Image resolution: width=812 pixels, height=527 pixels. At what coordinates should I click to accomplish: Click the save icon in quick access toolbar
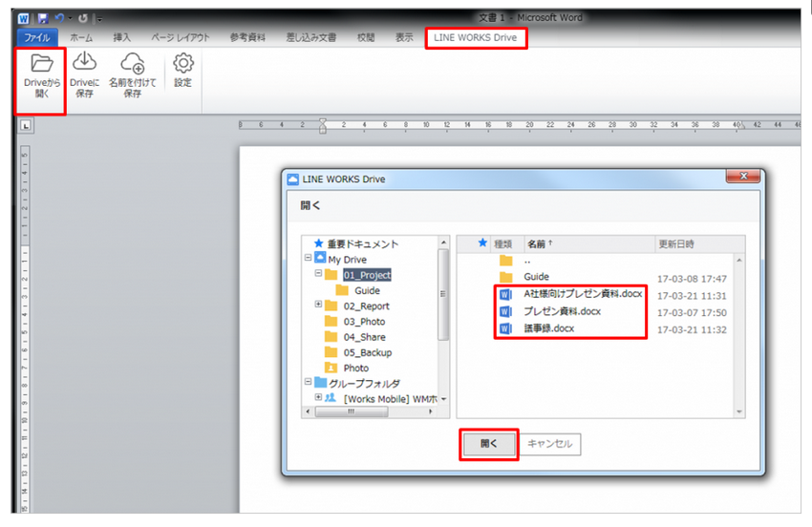pyautogui.click(x=41, y=17)
